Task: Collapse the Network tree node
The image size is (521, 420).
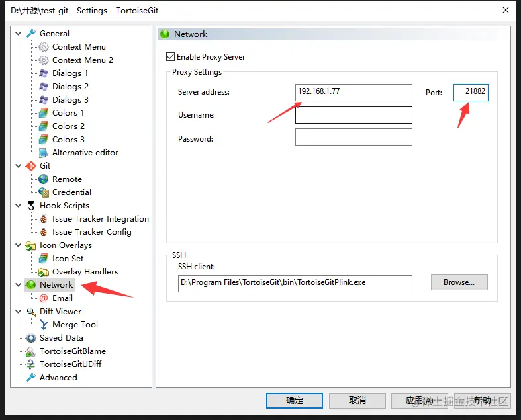Action: tap(19, 285)
